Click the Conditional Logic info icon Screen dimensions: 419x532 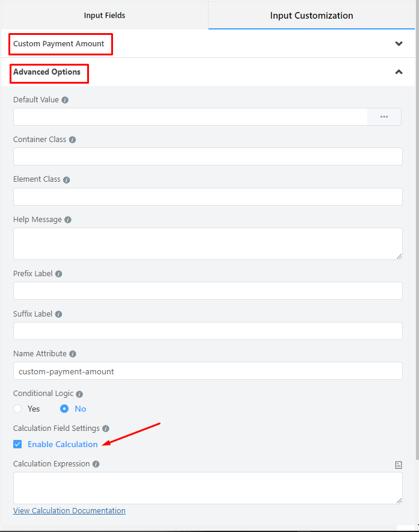pyautogui.click(x=79, y=394)
